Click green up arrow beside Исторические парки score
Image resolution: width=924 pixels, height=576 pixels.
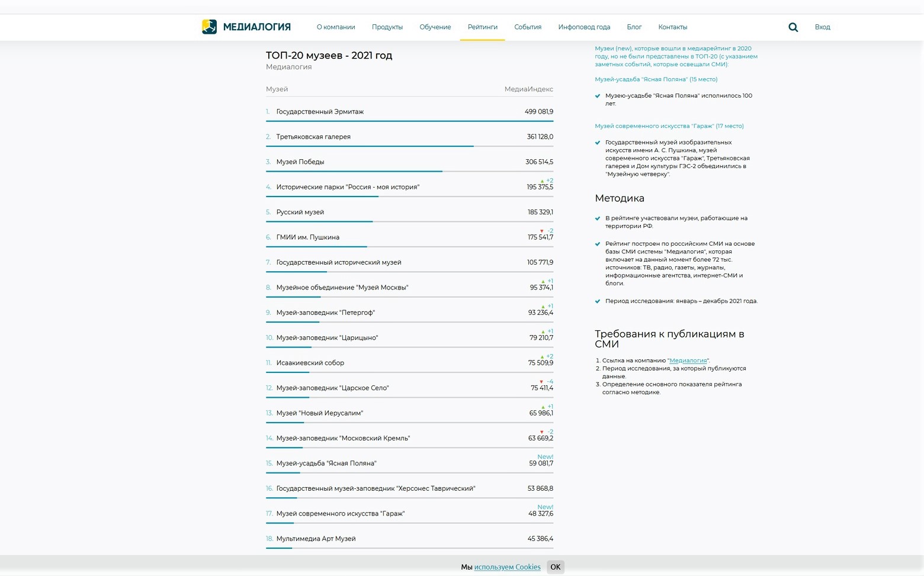point(542,181)
